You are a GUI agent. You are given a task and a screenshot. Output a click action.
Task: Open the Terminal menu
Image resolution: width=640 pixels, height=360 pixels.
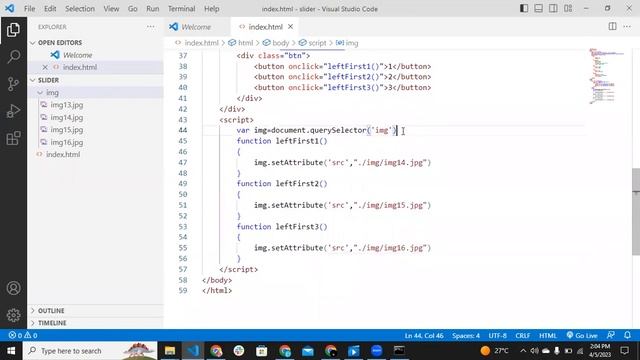[181, 9]
